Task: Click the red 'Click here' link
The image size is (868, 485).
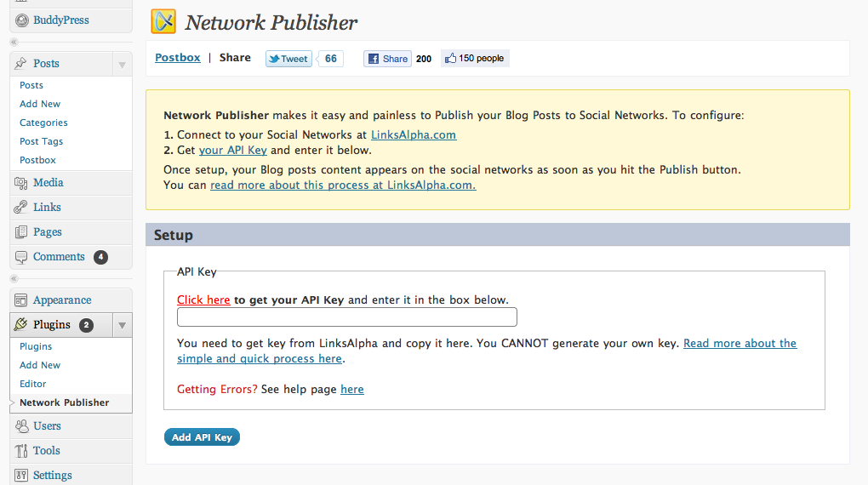Action: [203, 300]
